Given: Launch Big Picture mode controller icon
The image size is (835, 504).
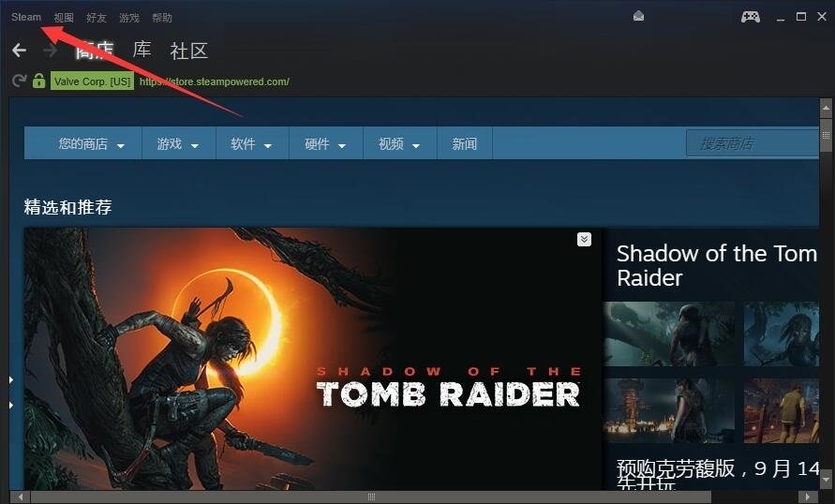Looking at the screenshot, I should pos(751,17).
